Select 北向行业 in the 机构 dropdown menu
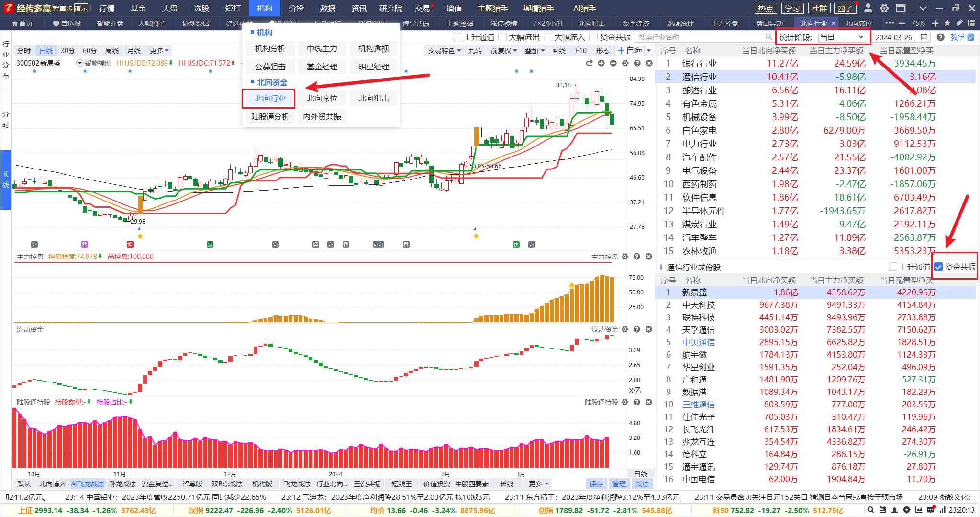Screen dimensions: 980x517 [x=270, y=98]
